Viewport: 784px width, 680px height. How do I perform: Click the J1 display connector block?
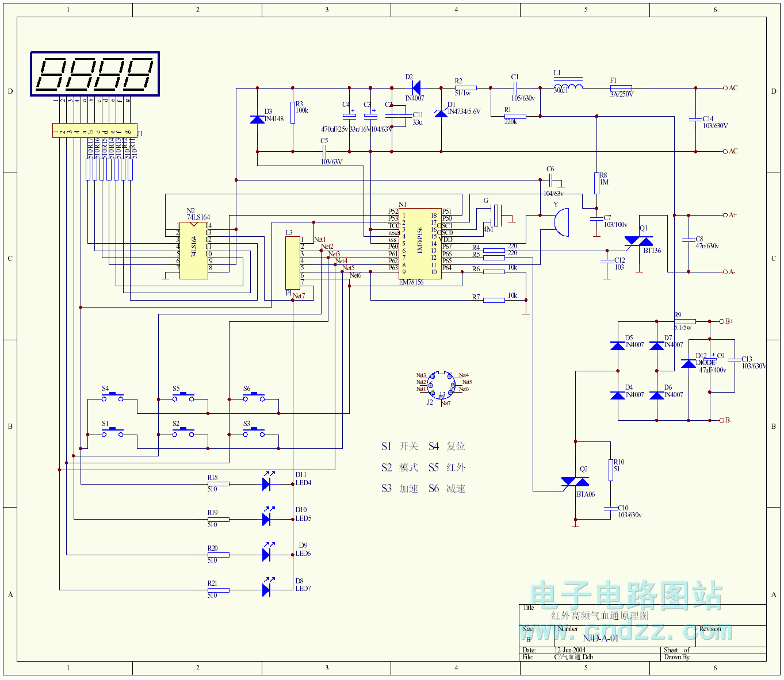[x=95, y=130]
